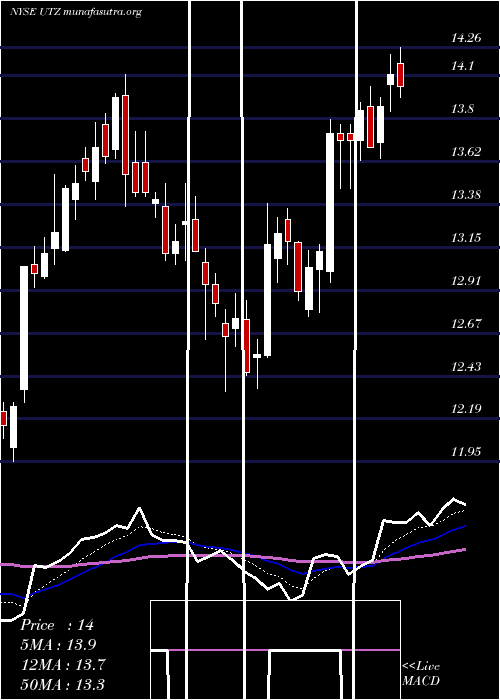Click the '50MA : 13.3' readout
Viewport: 500px width, 700px height.
[63, 684]
